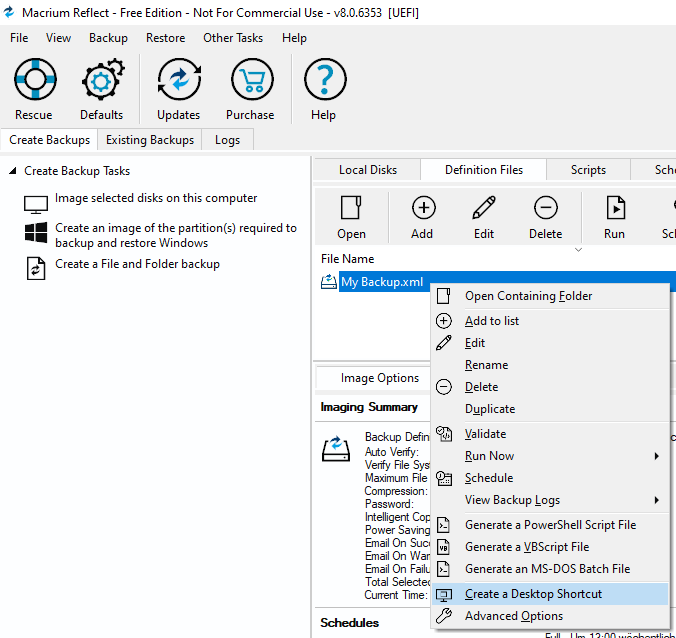Viewport: 676px width, 638px height.
Task: Click Create a File and Folder backup
Action: pyautogui.click(x=137, y=265)
